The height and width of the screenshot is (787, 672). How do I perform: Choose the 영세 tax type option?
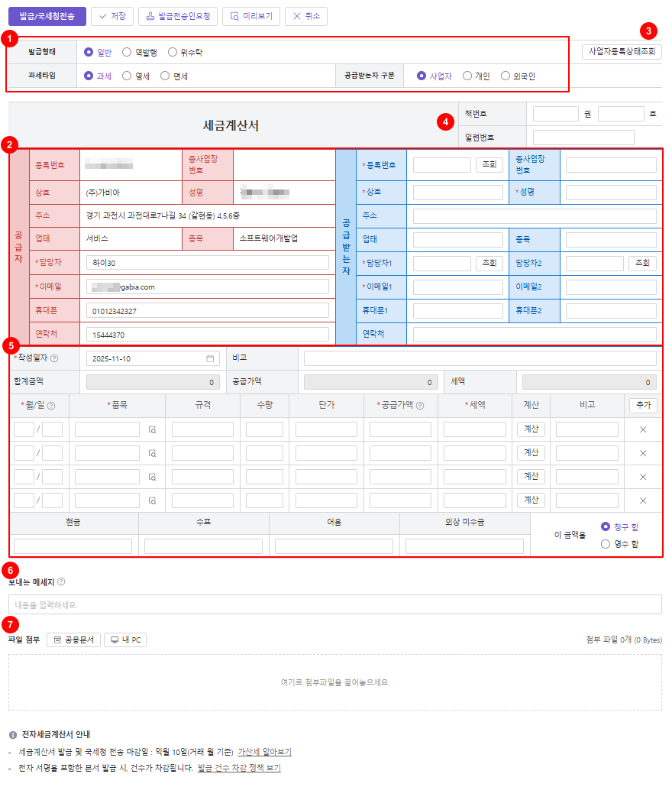[127, 76]
